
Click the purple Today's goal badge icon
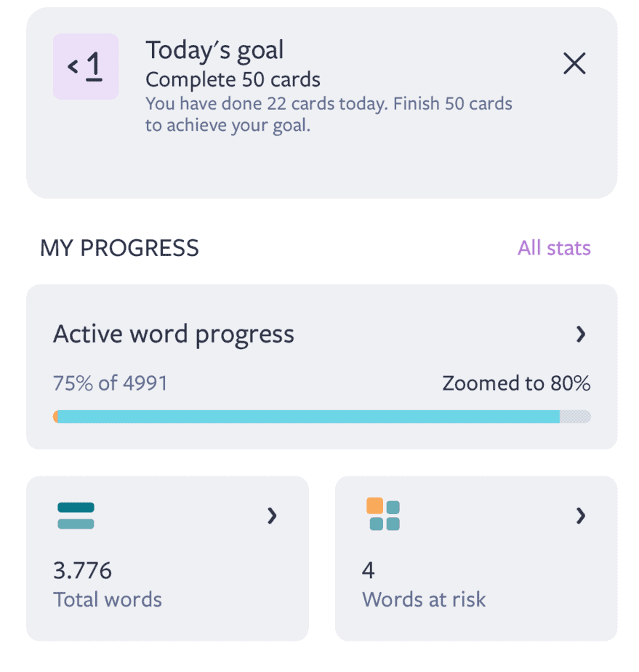click(86, 66)
